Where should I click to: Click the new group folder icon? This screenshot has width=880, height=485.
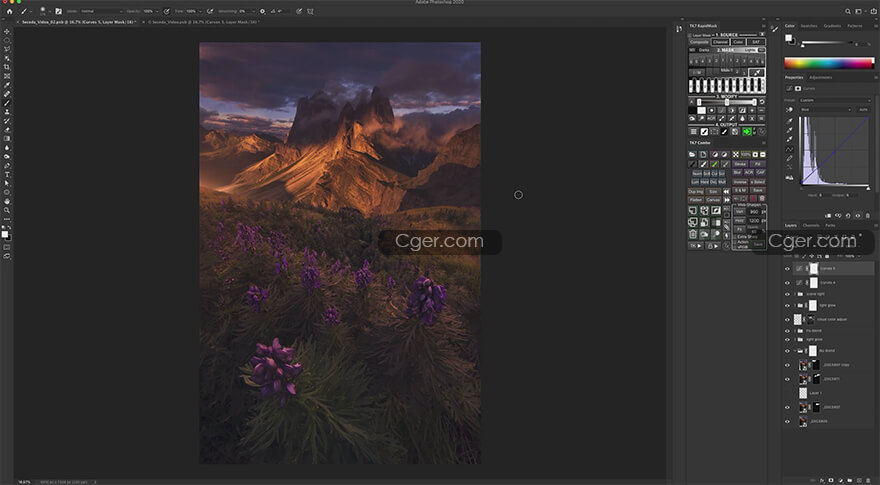(850, 481)
